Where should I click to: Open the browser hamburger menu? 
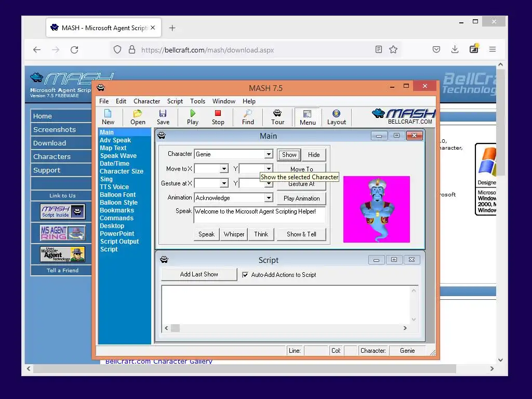493,49
